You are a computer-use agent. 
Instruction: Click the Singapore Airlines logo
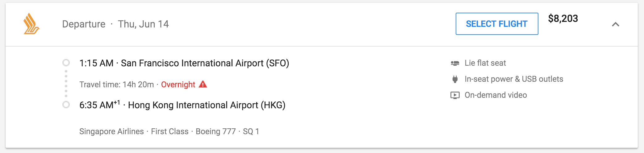click(31, 24)
